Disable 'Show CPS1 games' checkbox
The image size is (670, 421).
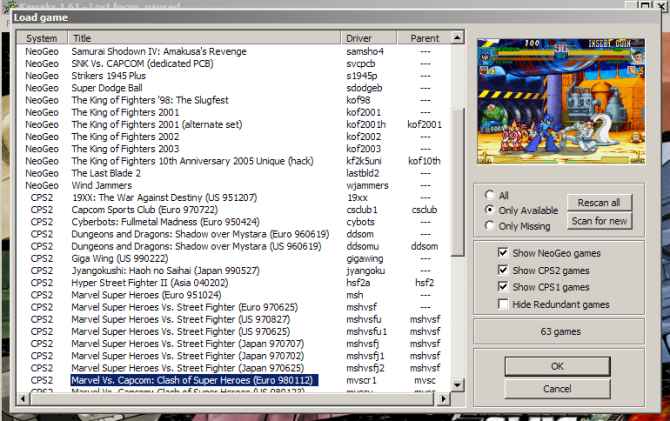[503, 288]
